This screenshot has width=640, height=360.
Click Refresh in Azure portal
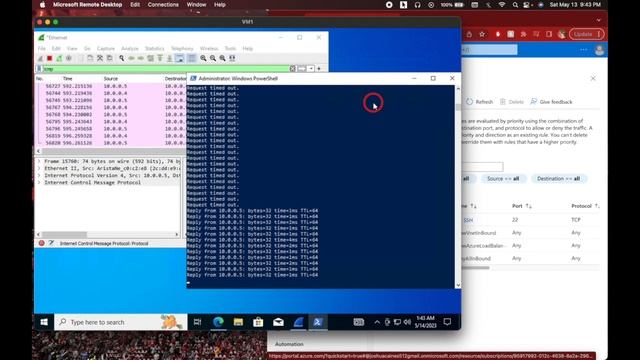480,102
